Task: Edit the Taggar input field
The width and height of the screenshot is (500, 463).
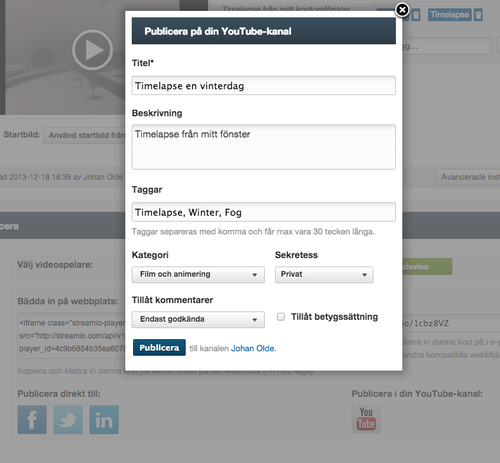Action: tap(264, 212)
